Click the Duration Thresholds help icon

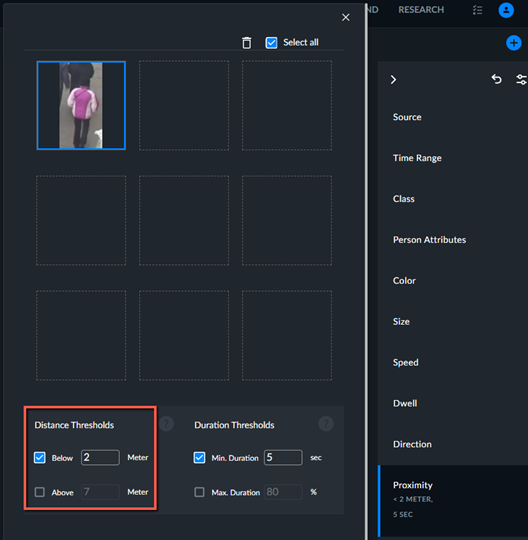[326, 424]
